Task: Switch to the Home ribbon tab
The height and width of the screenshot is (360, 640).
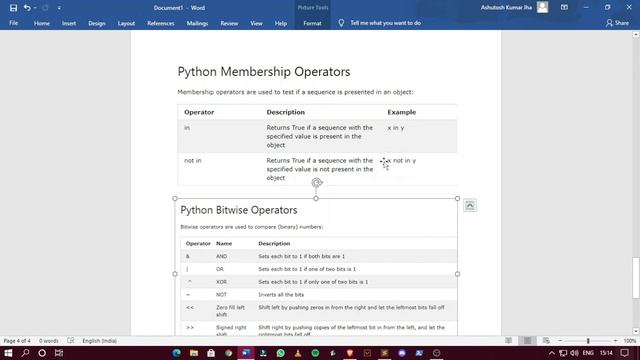Action: (42, 23)
